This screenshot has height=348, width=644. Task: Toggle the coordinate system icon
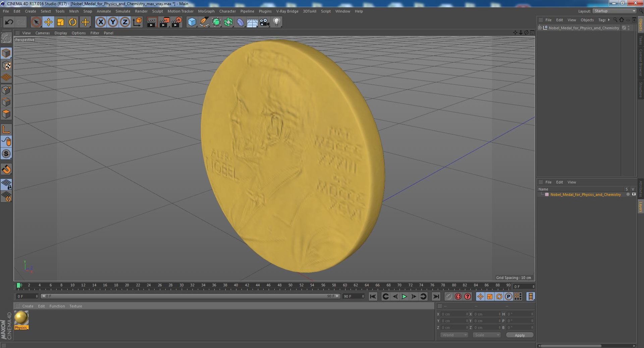[137, 22]
